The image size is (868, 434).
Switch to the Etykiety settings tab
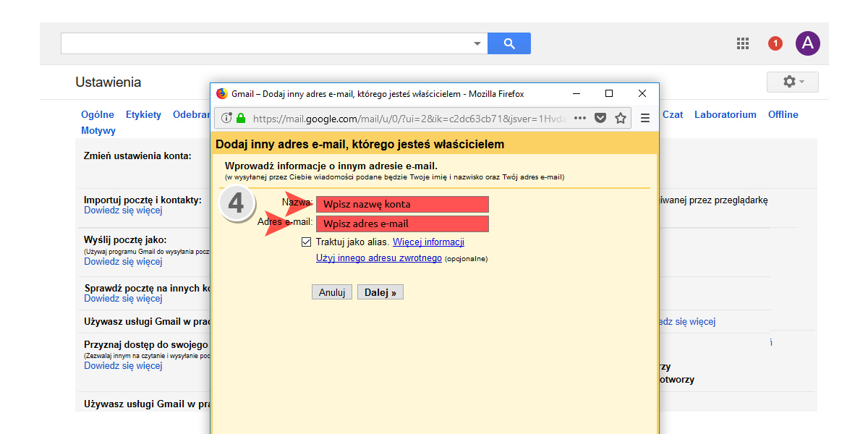coord(143,115)
